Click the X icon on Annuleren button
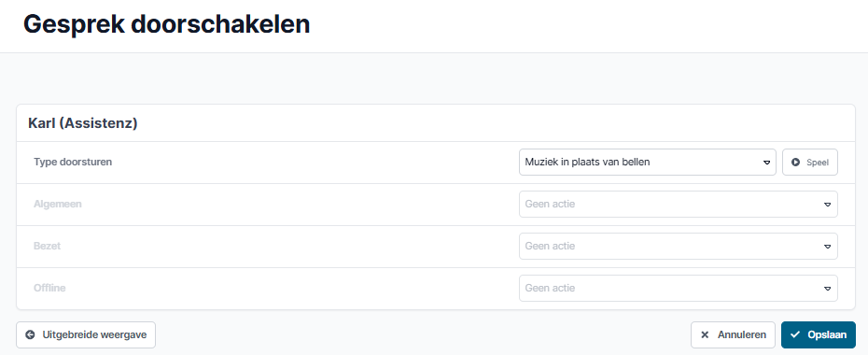 705,334
